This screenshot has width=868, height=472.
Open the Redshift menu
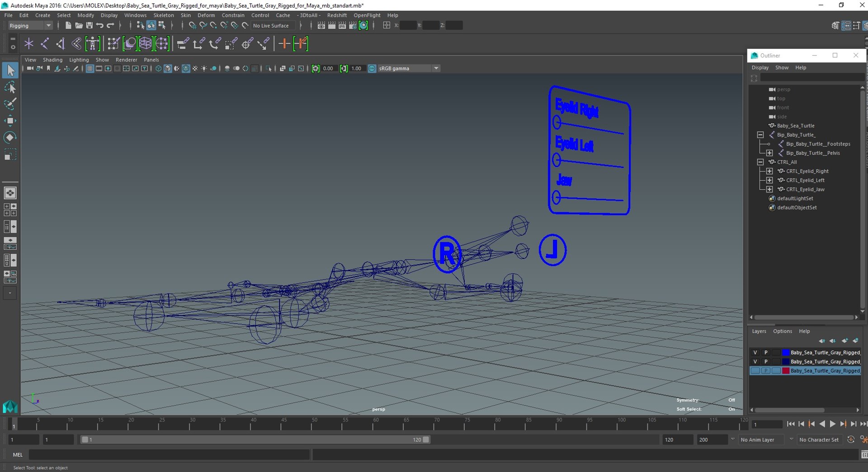[x=337, y=15]
